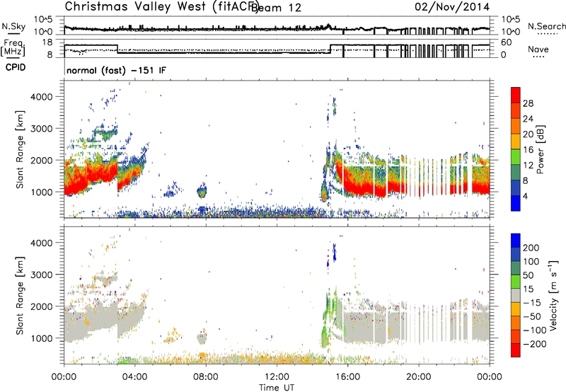Pick the bright blue bottom segment of Power colorbar
566x392 pixels.
coord(516,204)
